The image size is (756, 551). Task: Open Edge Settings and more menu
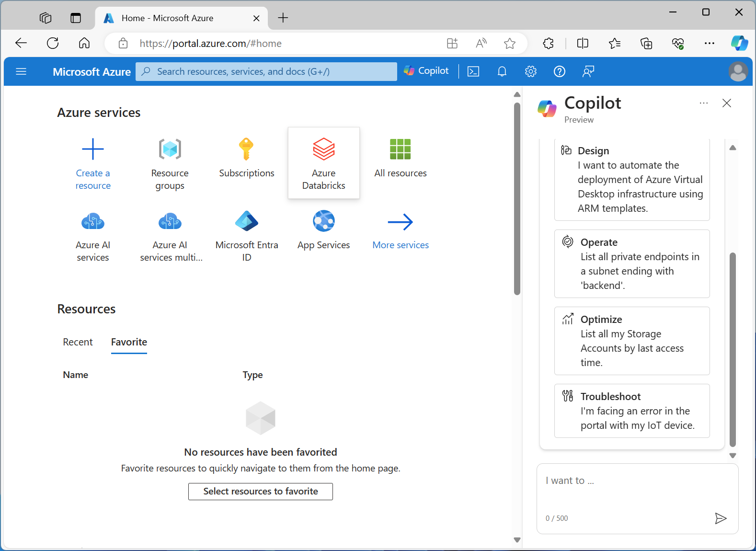(x=709, y=43)
